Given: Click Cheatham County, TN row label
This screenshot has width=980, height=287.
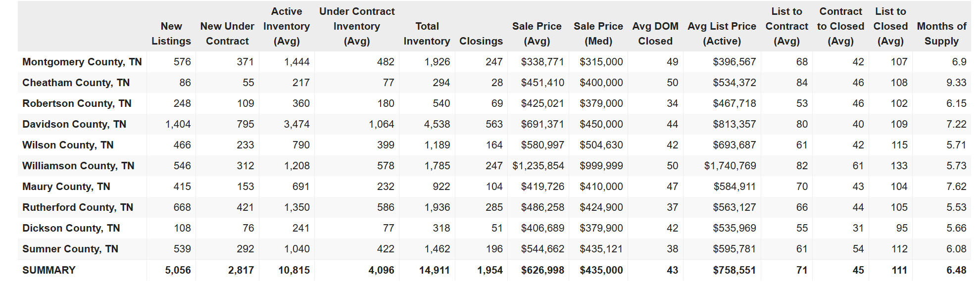Looking at the screenshot, I should (76, 83).
